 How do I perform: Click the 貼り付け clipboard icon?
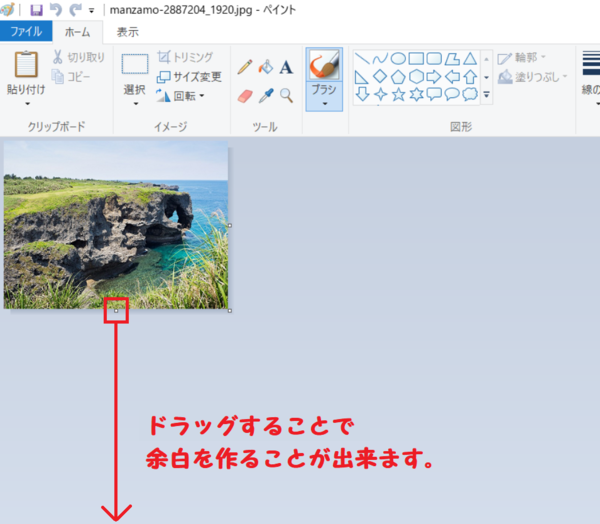tap(26, 64)
